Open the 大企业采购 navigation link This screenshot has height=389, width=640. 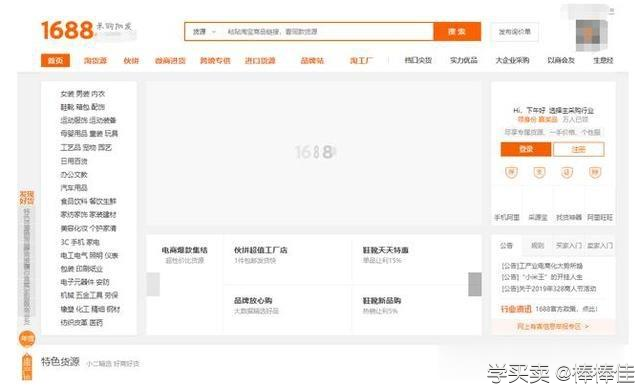pos(513,60)
